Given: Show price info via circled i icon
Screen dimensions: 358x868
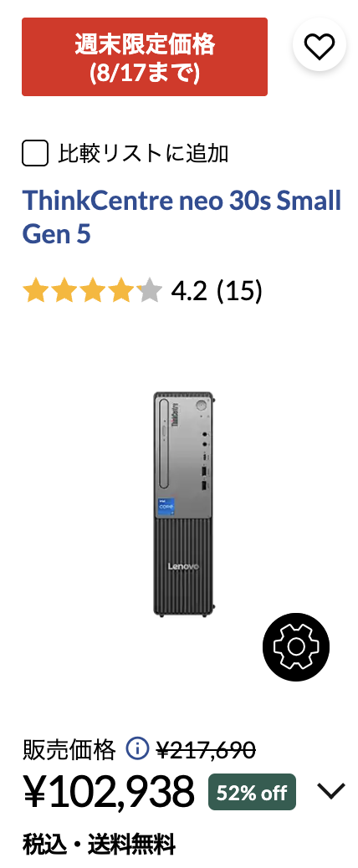Looking at the screenshot, I should [137, 749].
